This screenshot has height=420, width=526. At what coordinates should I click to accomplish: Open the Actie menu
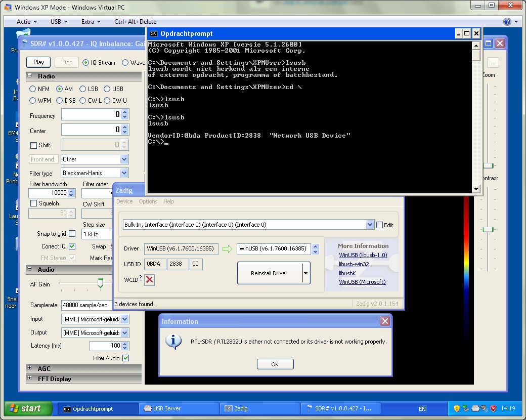coord(26,21)
